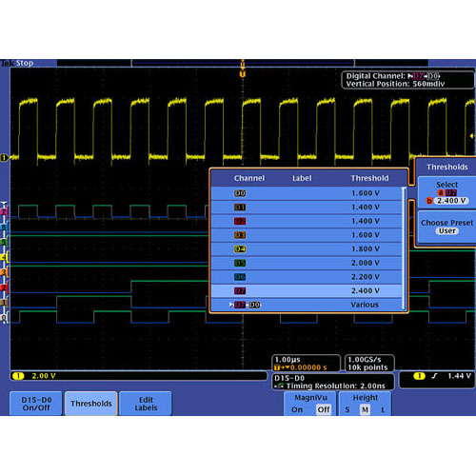
Task: Click the D3 channel badge in threshold table
Action: pyautogui.click(x=240, y=235)
